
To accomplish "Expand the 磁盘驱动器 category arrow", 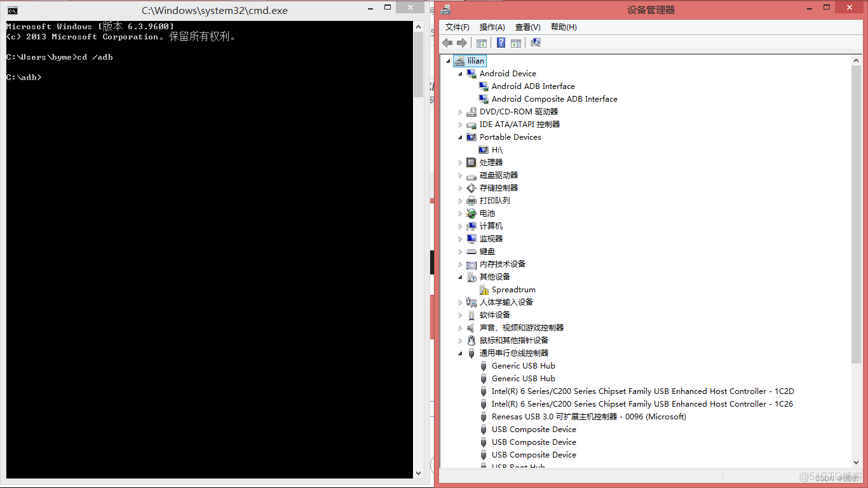I will 461,175.
